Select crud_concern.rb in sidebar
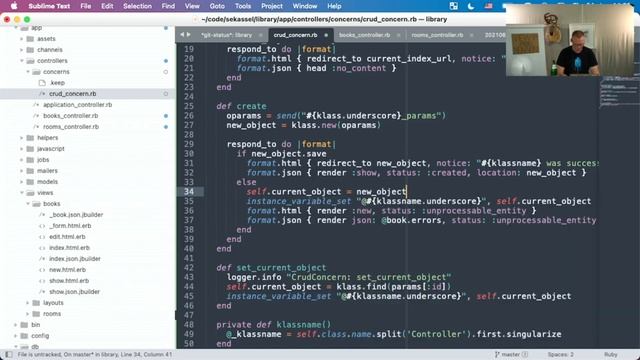The width and height of the screenshot is (640, 360). 73,94
